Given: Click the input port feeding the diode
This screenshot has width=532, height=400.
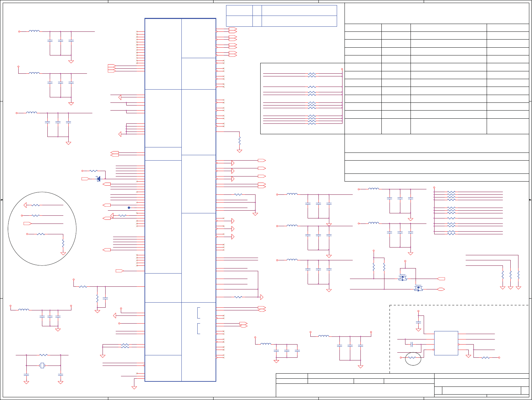Looking at the screenshot, I should [85, 179].
